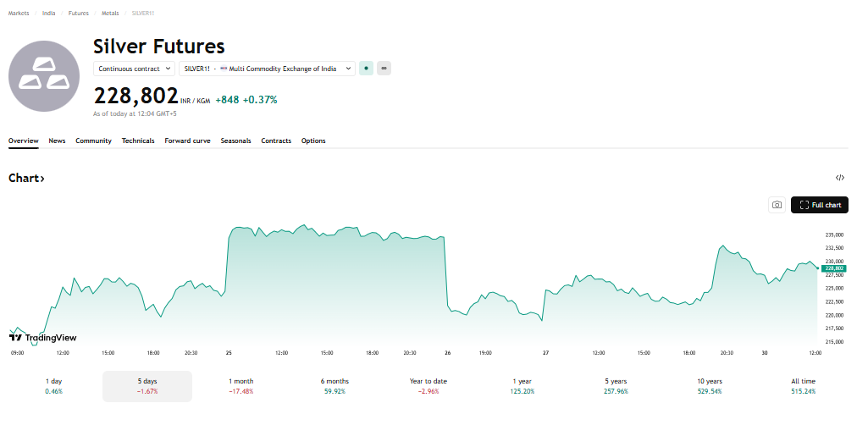This screenshot has width=868, height=425.
Task: Open the SILVER1! exchange dropdown
Action: tap(267, 69)
